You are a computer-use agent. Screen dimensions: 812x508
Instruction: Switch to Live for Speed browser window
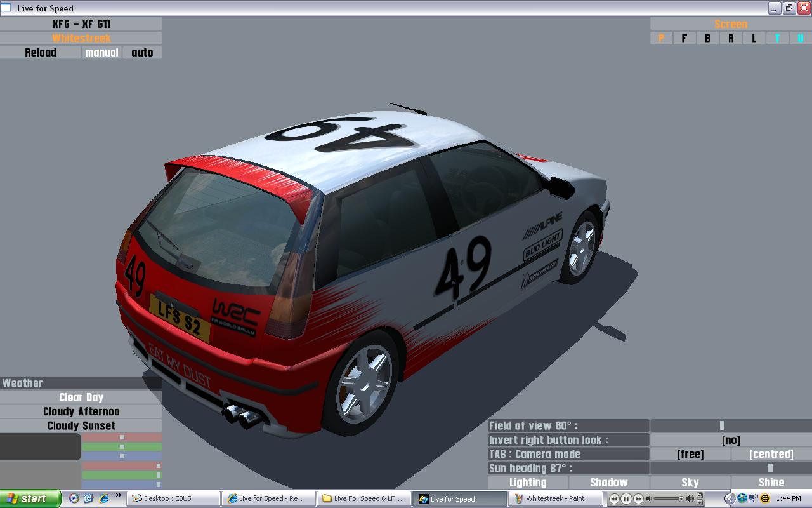pos(268,498)
